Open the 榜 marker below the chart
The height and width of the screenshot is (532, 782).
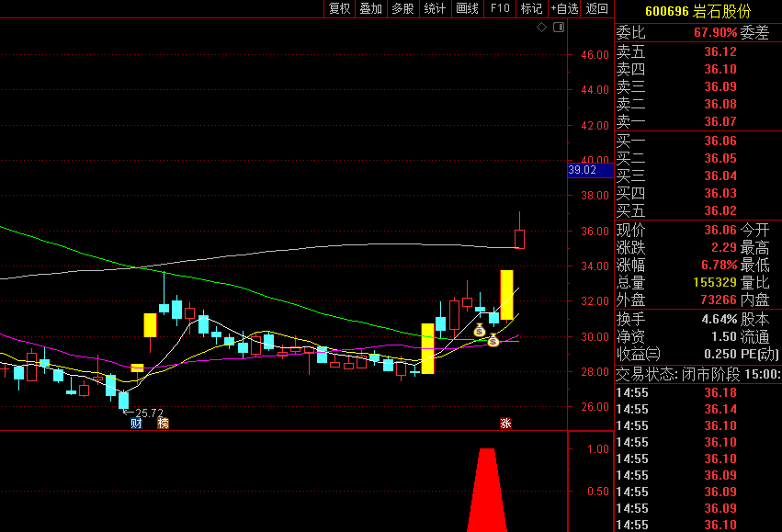(x=163, y=424)
